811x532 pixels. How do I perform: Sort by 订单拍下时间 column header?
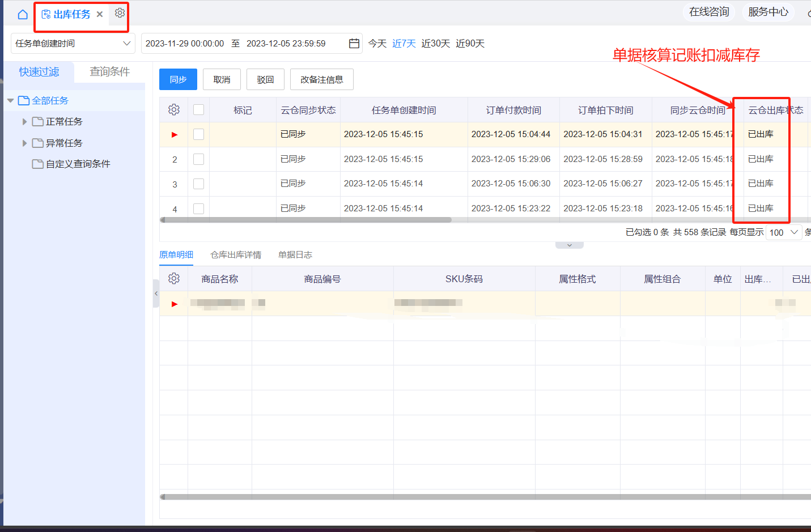[x=606, y=110]
